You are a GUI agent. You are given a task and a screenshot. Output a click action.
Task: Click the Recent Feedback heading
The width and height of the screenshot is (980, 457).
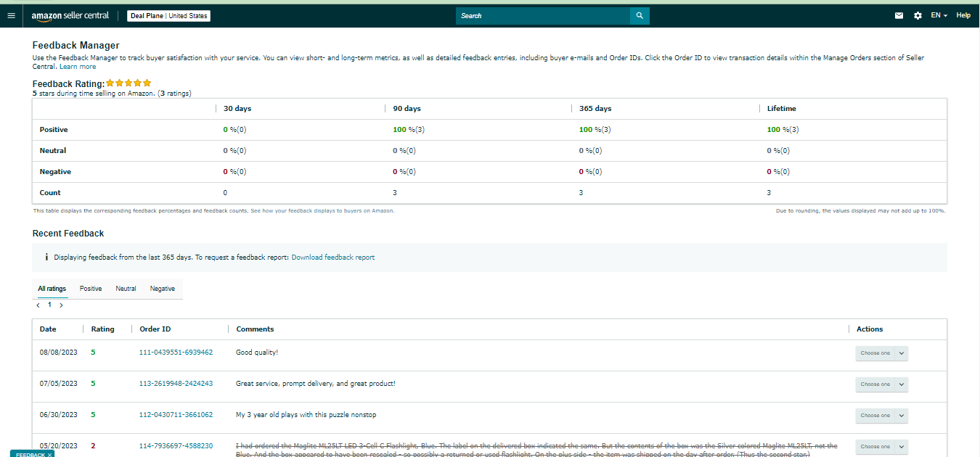tap(68, 234)
